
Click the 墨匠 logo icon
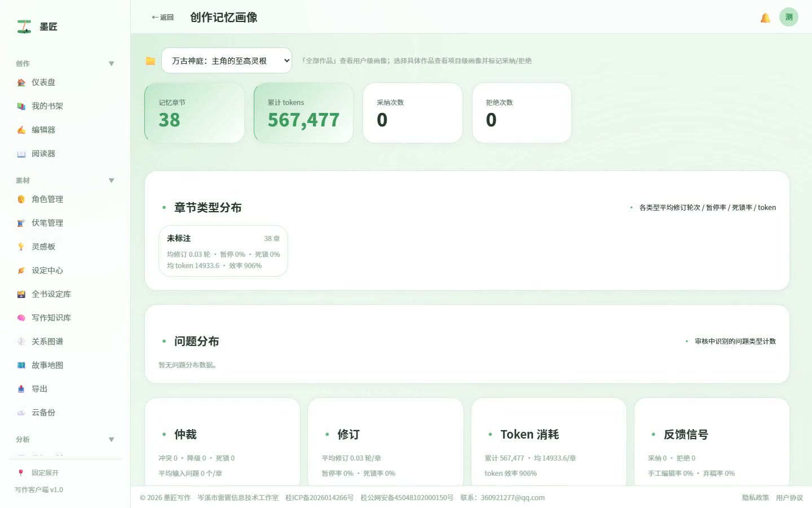(24, 27)
